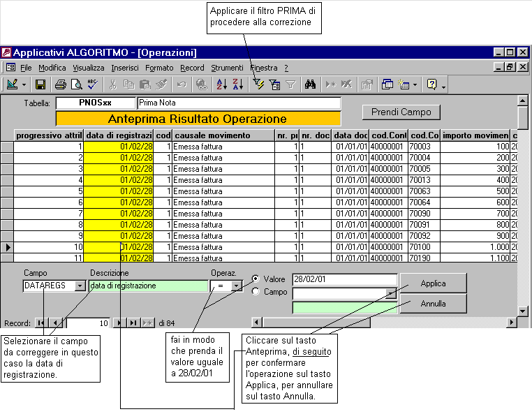Open the Visualizza menu
The width and height of the screenshot is (532, 414).
[x=89, y=68]
